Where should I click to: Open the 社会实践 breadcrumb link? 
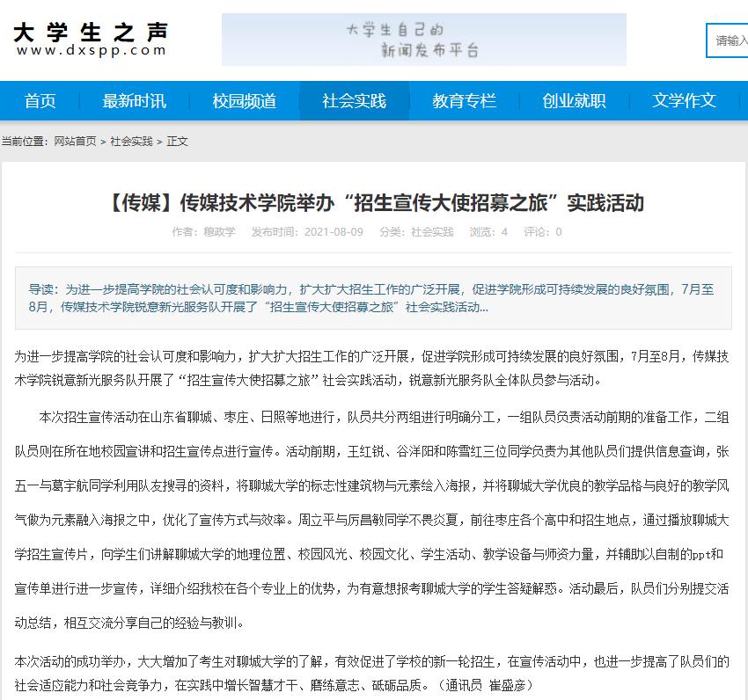[131, 142]
